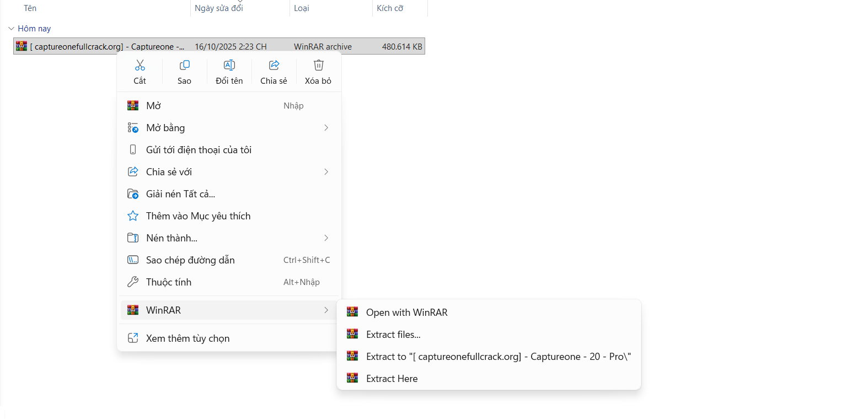Click the Xóa bỏ trash icon

coord(318,66)
